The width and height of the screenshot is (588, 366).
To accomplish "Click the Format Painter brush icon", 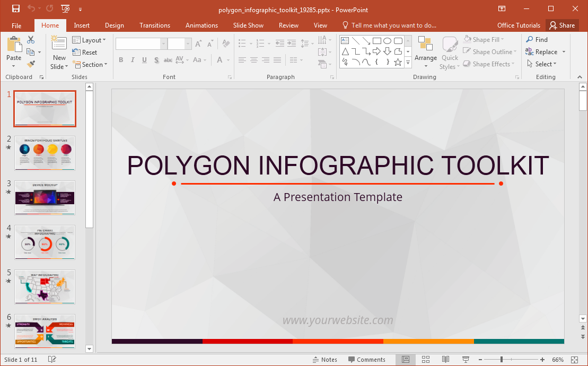I will click(31, 64).
